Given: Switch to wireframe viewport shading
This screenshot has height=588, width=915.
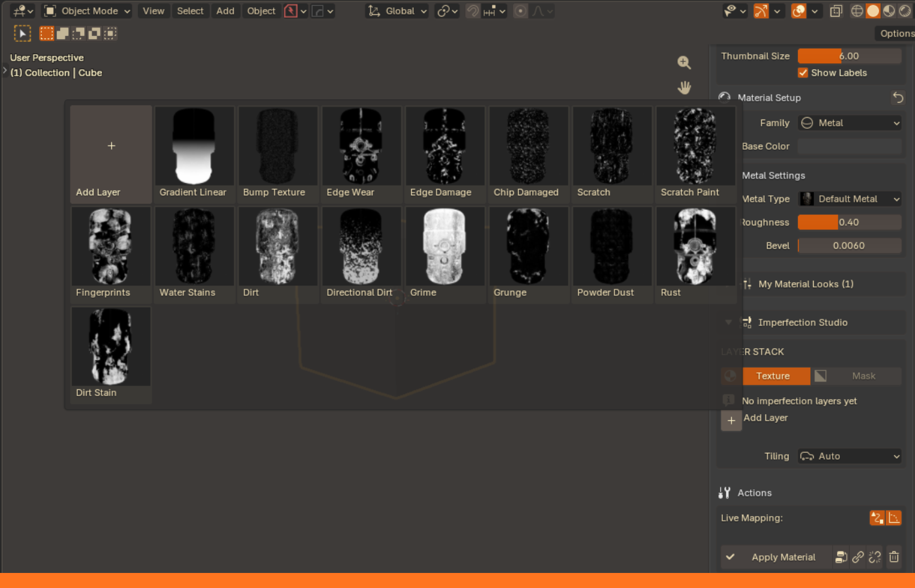Looking at the screenshot, I should coord(857,11).
